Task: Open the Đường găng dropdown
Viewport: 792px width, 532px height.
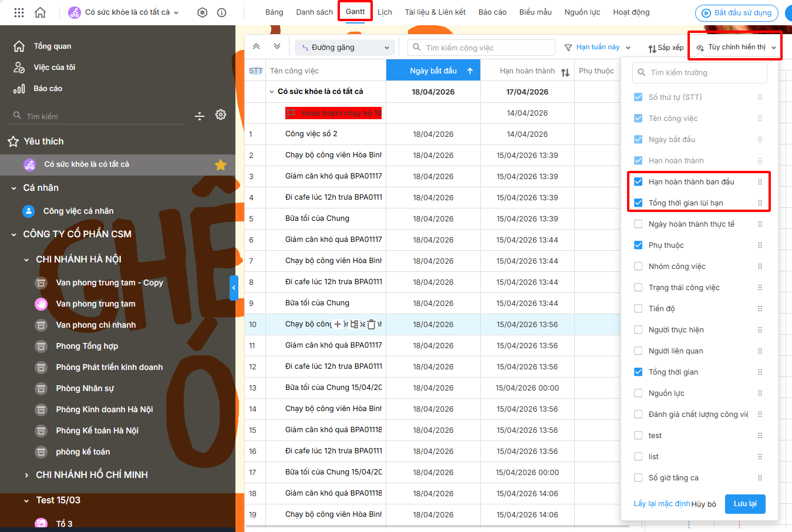Action: [343, 48]
